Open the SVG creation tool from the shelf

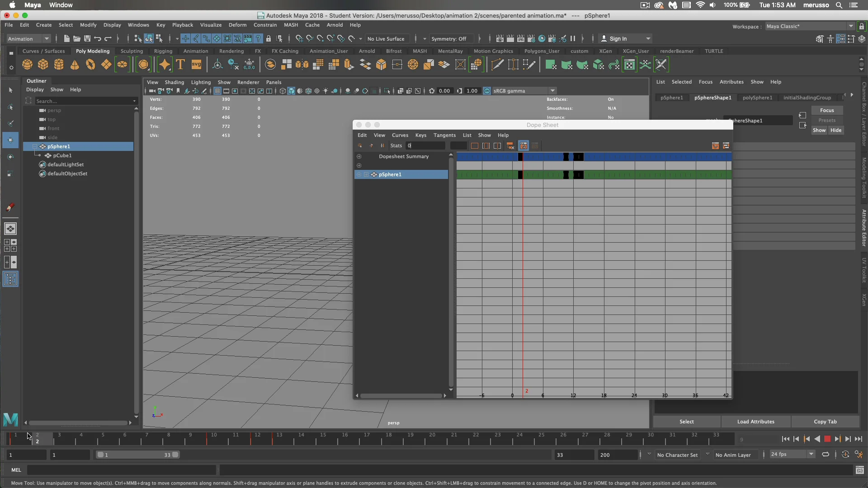click(x=196, y=65)
